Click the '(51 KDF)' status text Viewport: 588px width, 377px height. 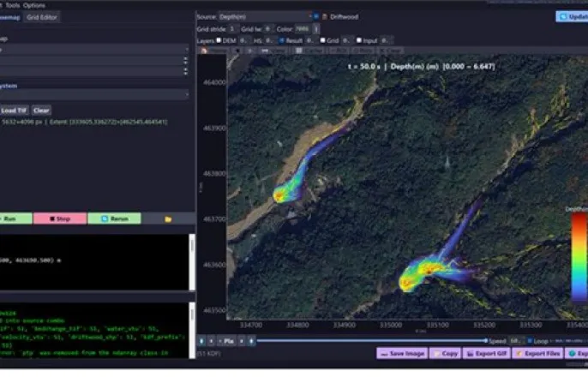209,353
